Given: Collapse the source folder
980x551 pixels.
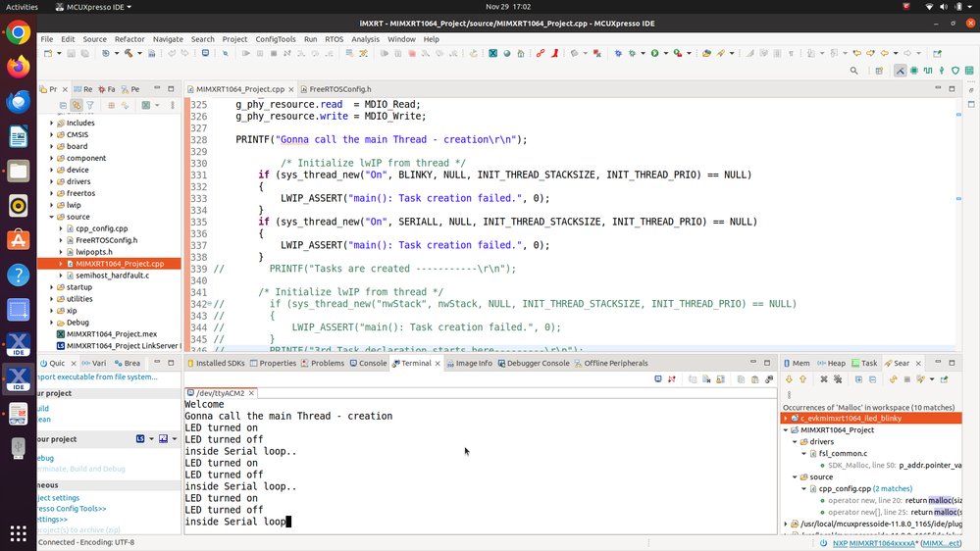Looking at the screenshot, I should point(52,217).
